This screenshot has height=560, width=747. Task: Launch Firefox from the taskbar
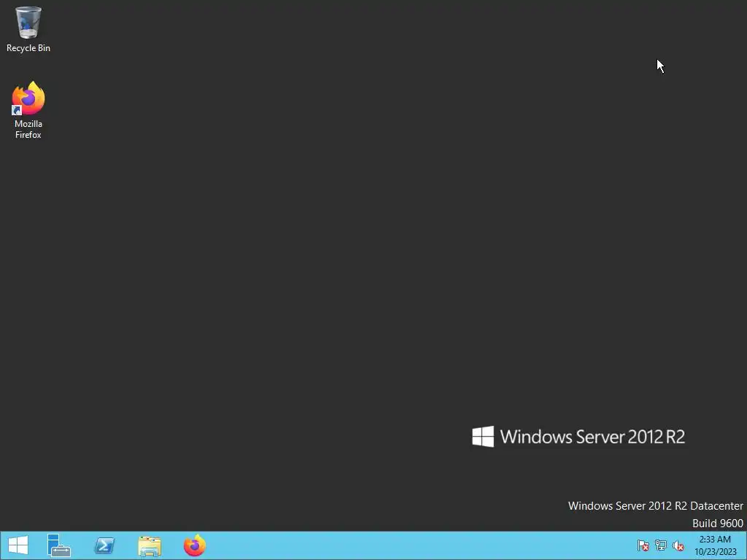pos(195,545)
